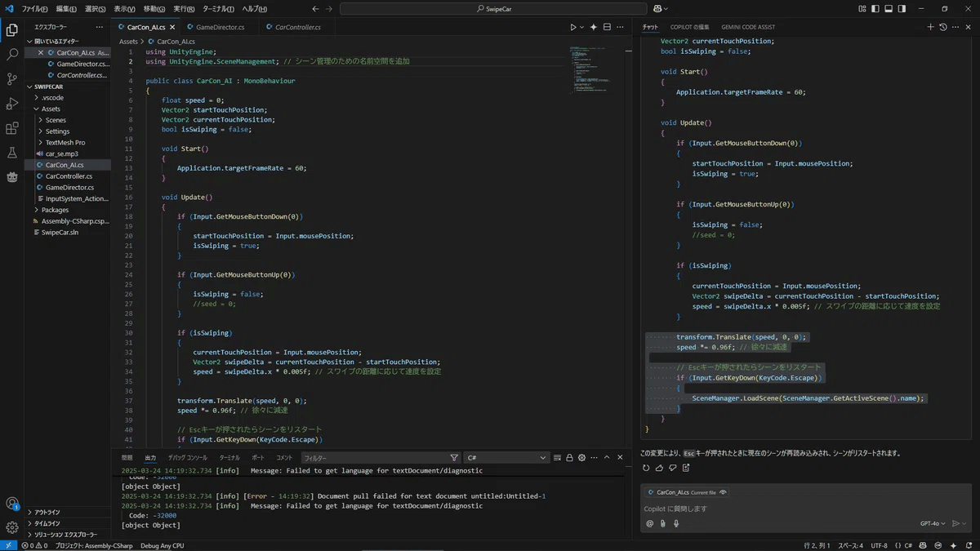
Task: Toggle auto-scroll lock in the output panel
Action: tap(570, 458)
